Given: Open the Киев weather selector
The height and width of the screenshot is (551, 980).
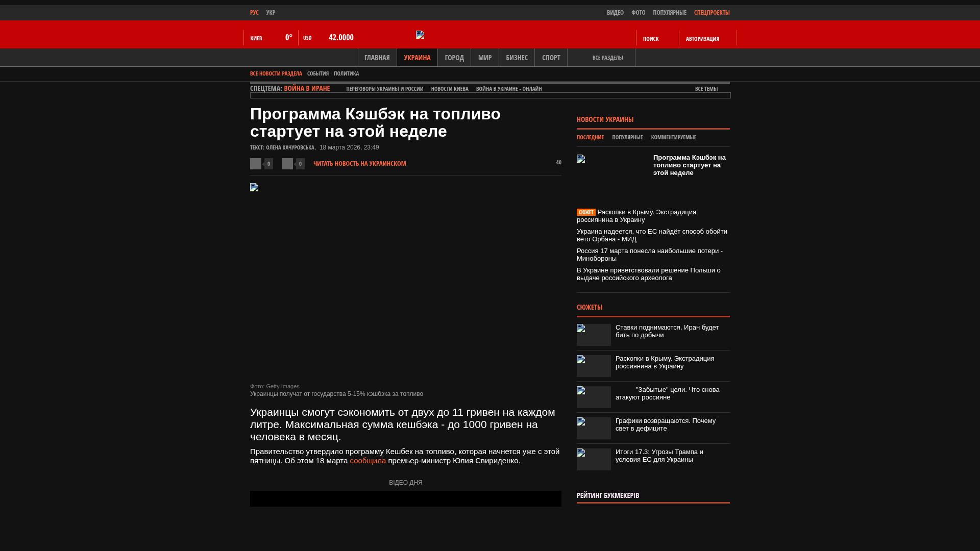Looking at the screenshot, I should 256,38.
